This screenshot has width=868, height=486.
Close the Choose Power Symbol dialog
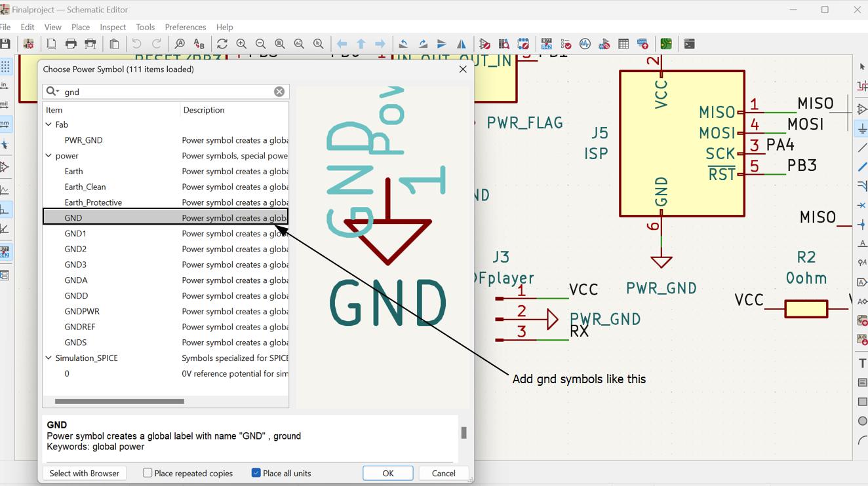(x=463, y=69)
